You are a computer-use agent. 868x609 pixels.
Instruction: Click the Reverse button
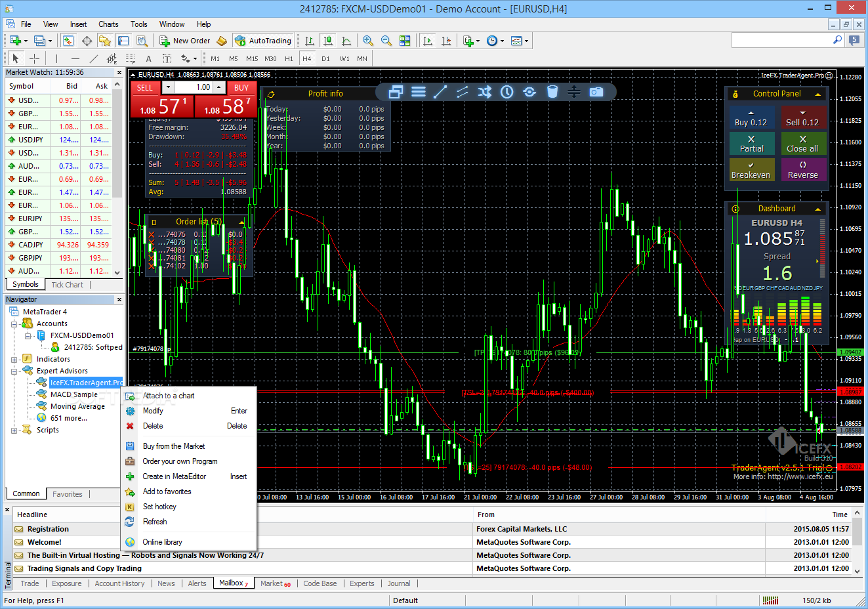tap(802, 170)
